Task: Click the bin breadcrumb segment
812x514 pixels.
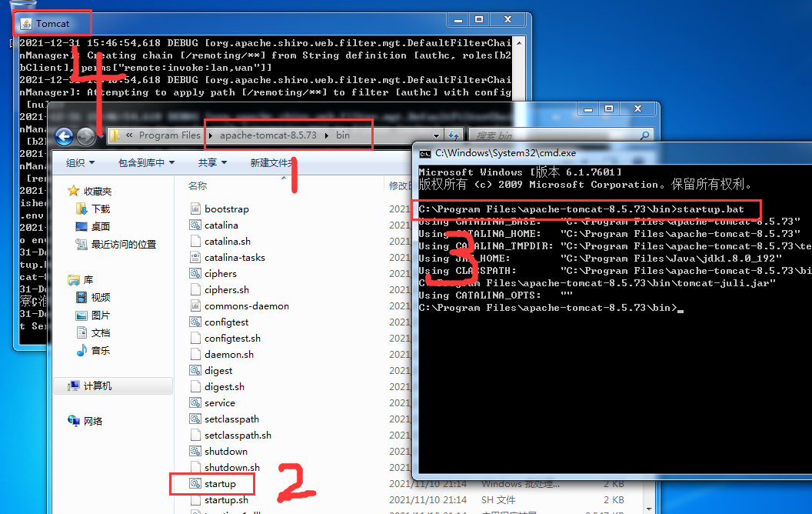Action: click(343, 135)
